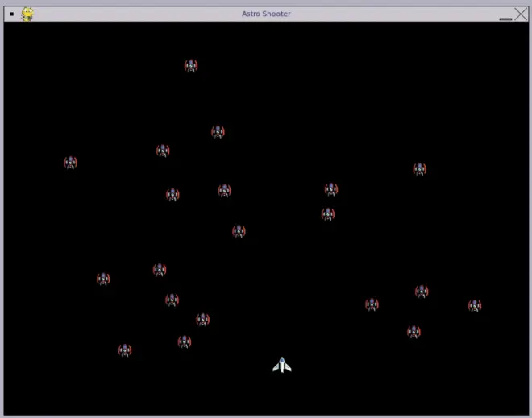
Task: Select the second-highest enemy ship
Action: 218,132
